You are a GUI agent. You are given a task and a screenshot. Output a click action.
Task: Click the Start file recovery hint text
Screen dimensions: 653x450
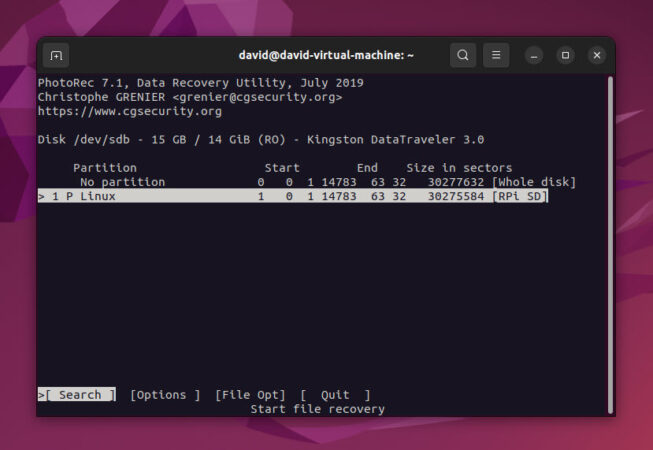coord(317,409)
